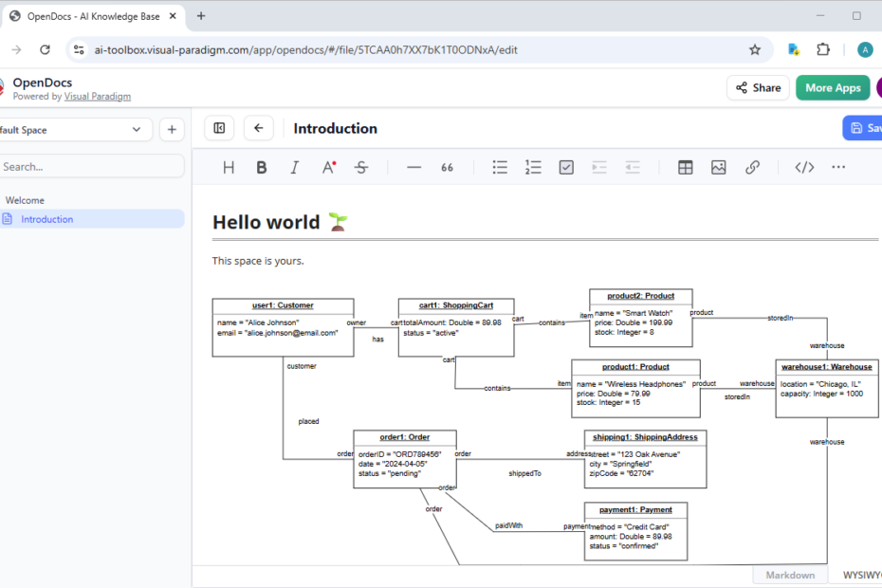Toggle the sidebar panel collapse icon
The image size is (882, 588).
coord(219,127)
